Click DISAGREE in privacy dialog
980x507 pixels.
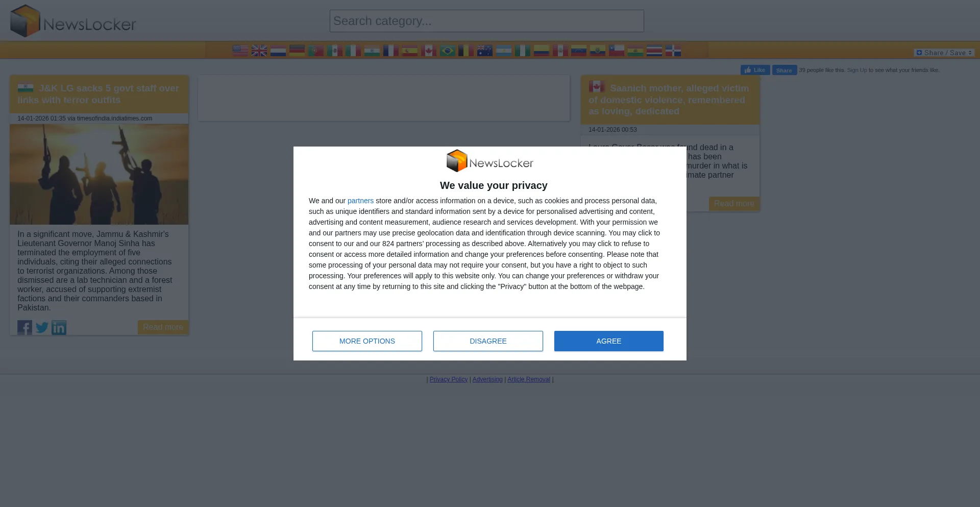pos(488,341)
